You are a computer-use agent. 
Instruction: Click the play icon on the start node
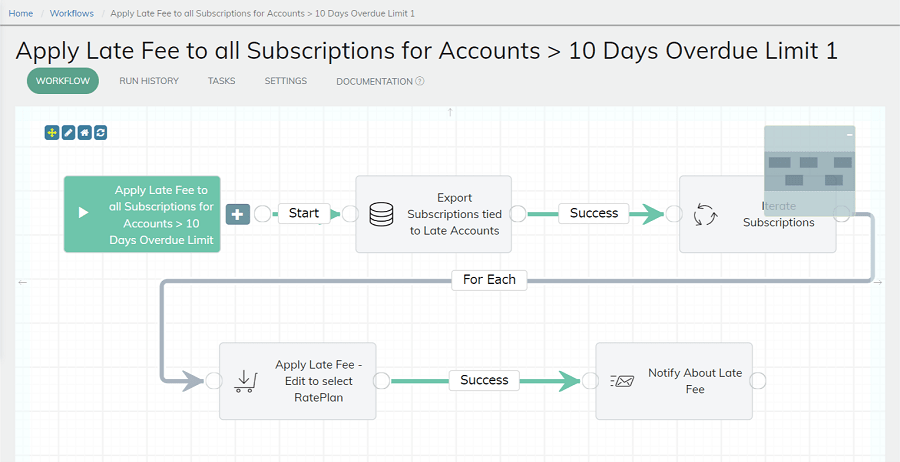84,213
